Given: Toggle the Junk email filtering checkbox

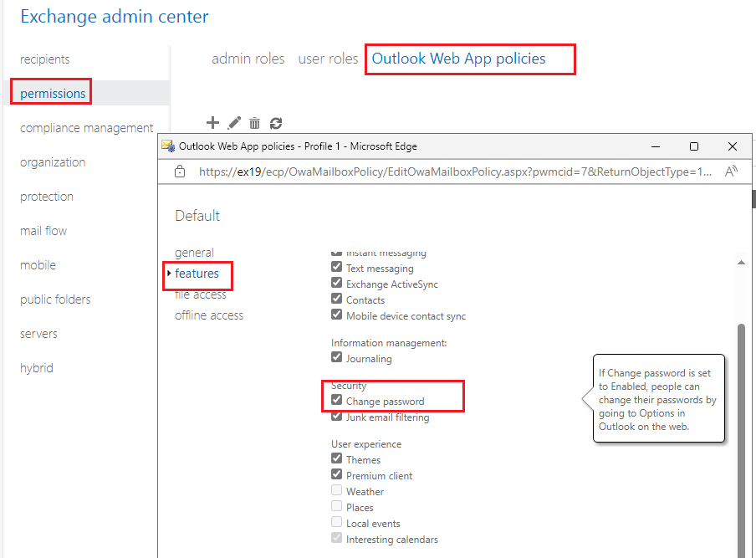Looking at the screenshot, I should coord(336,416).
